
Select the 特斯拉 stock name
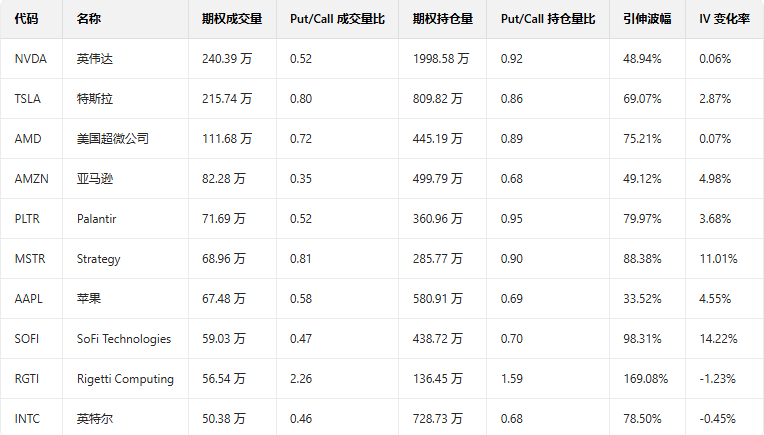click(x=95, y=99)
